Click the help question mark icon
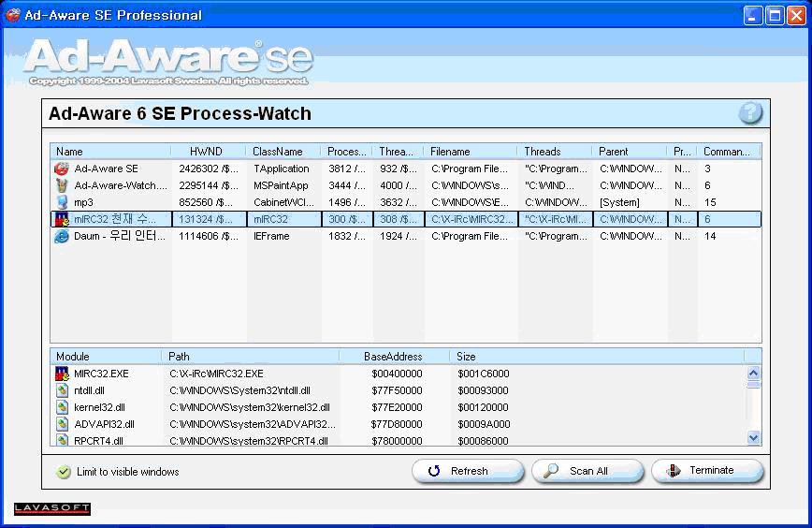This screenshot has width=812, height=528. [x=750, y=113]
